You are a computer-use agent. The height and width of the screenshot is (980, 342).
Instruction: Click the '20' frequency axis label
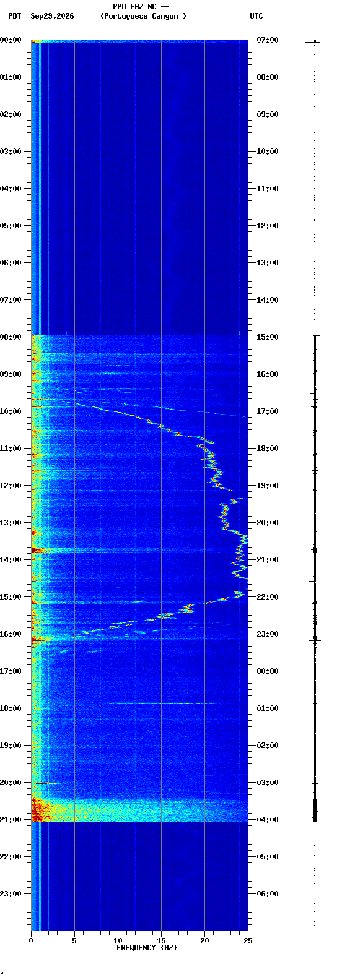204,941
